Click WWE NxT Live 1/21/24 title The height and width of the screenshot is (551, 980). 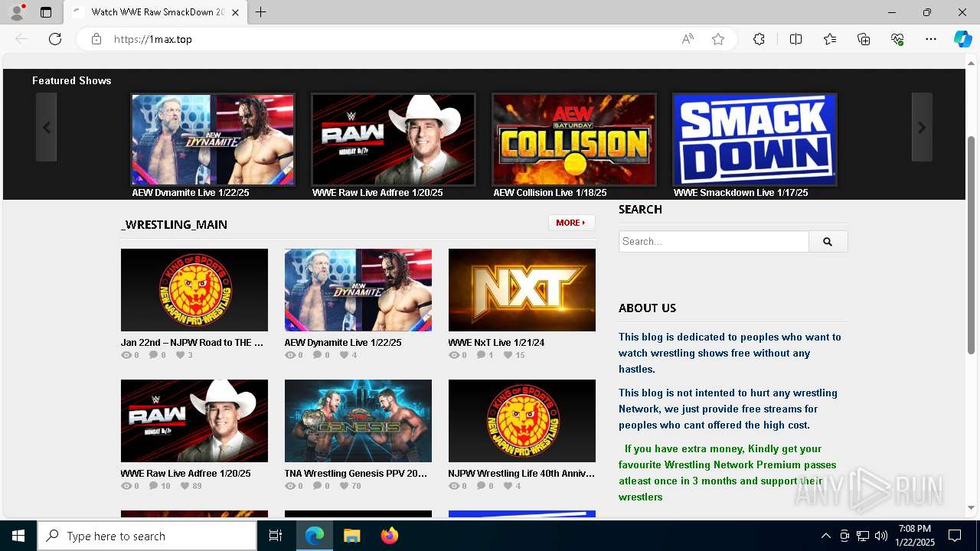(x=496, y=343)
